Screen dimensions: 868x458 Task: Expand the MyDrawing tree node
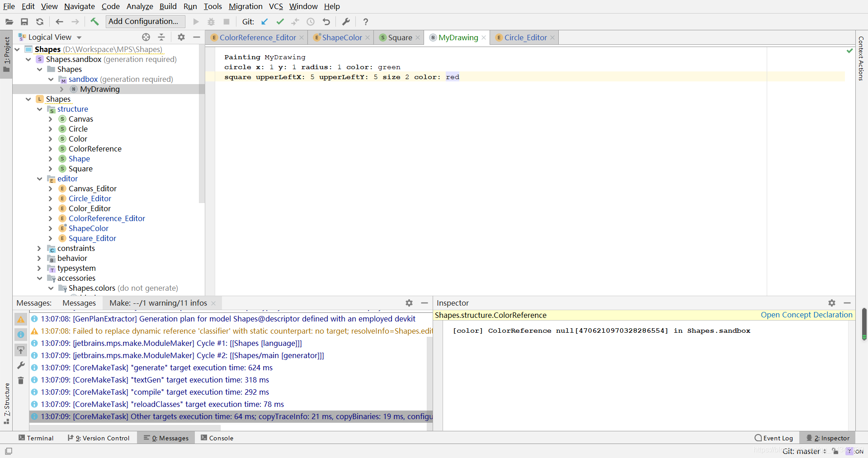pyautogui.click(x=62, y=89)
